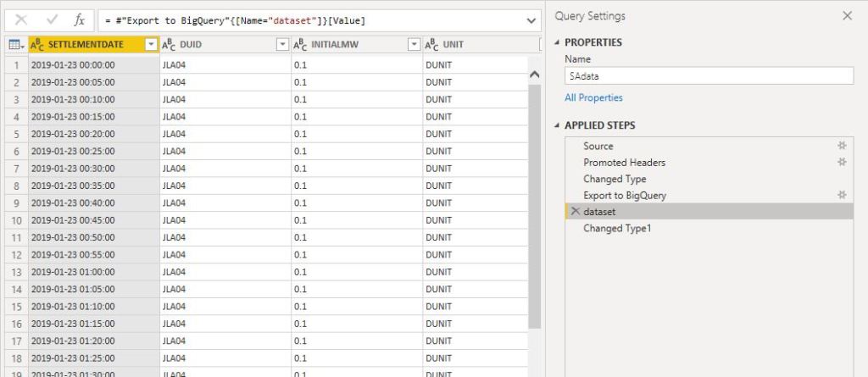Click the fx function icon
The image size is (868, 377).
pyautogui.click(x=79, y=19)
